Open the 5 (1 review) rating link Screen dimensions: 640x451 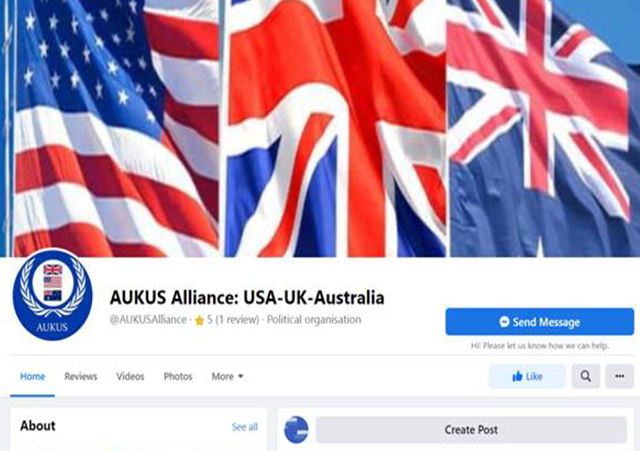click(x=233, y=320)
